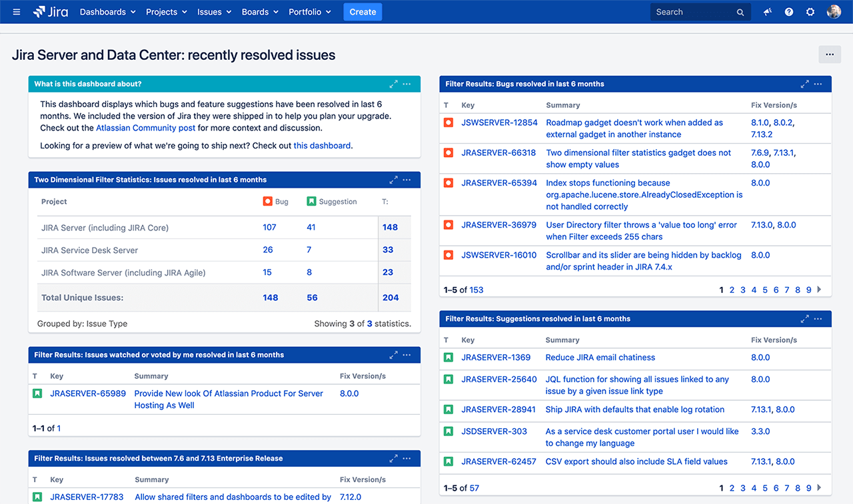Screen dimensions: 853x504
Task: Open the help question mark menu
Action: (x=789, y=12)
